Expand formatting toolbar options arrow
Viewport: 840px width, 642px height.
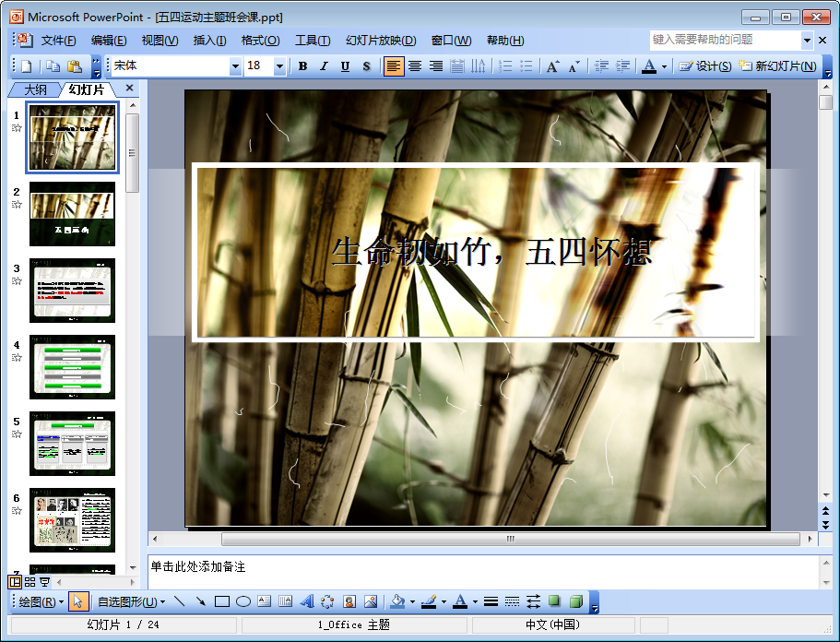828,66
